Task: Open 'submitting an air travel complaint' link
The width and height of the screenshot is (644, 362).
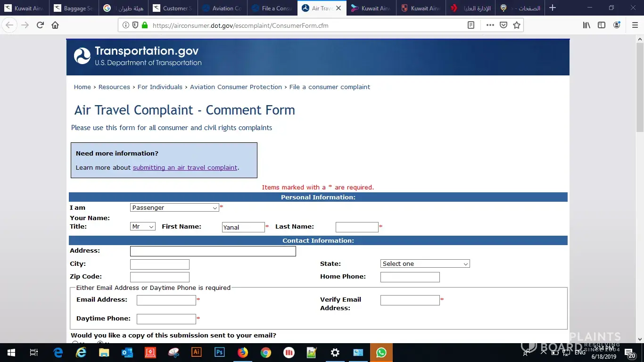Action: click(185, 168)
